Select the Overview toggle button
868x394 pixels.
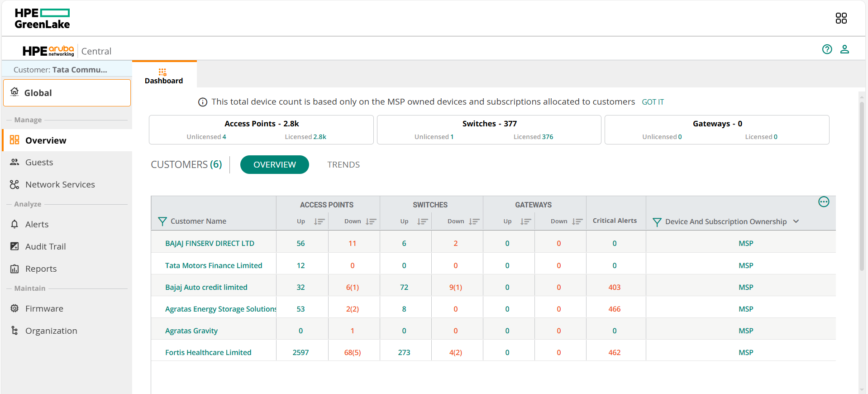[274, 165]
